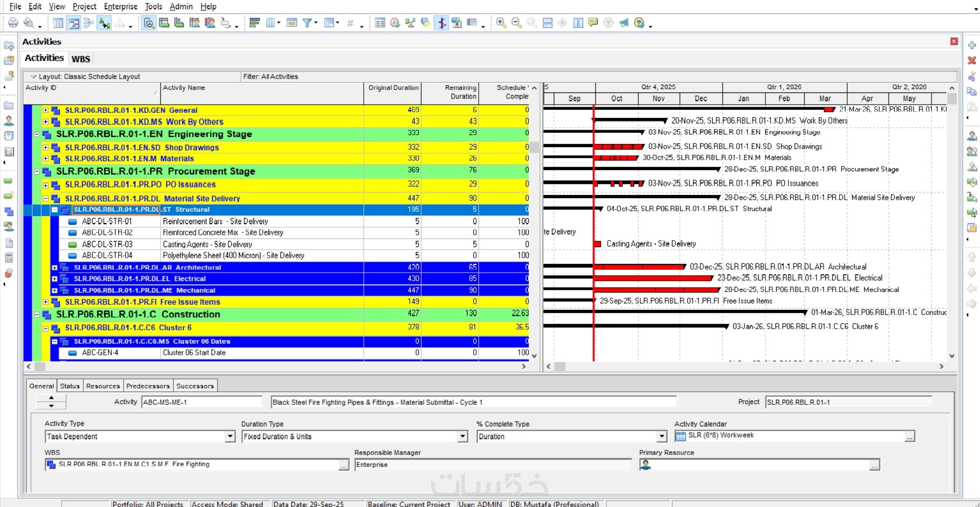Open the Layout options dropdown arrow
This screenshot has height=507, width=980.
33,77
